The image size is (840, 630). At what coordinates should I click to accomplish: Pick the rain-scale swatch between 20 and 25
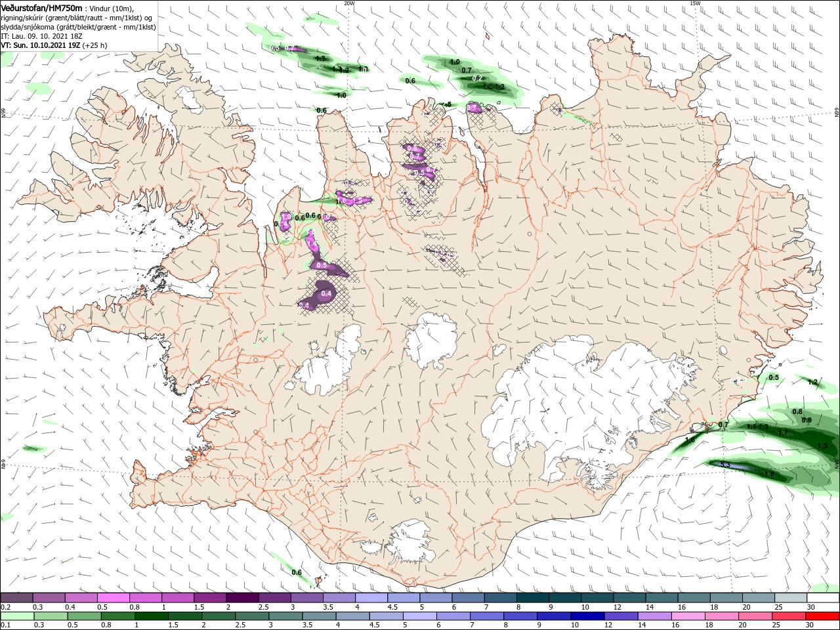click(756, 616)
